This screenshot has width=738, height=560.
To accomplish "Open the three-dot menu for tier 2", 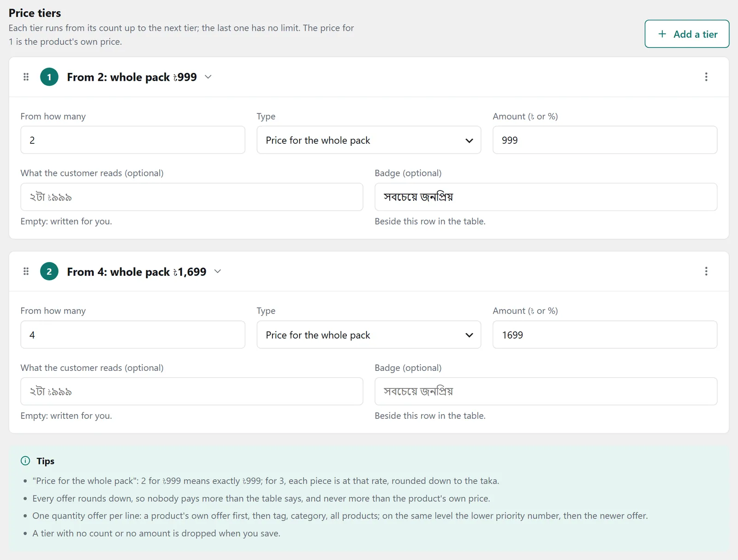I will [x=706, y=271].
